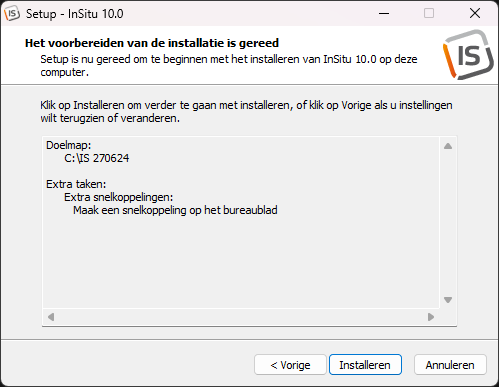Click the InSitu icon in the title bar
The image size is (499, 387).
coord(12,14)
